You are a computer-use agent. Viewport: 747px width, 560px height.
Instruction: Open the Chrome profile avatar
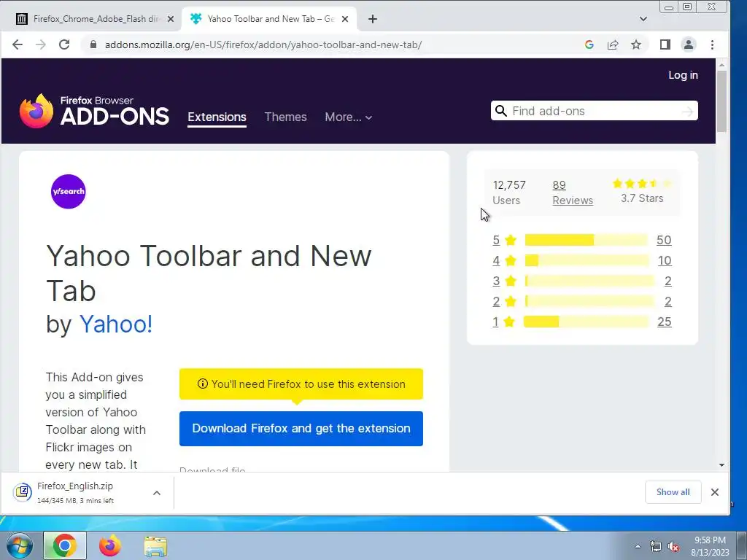tap(689, 44)
